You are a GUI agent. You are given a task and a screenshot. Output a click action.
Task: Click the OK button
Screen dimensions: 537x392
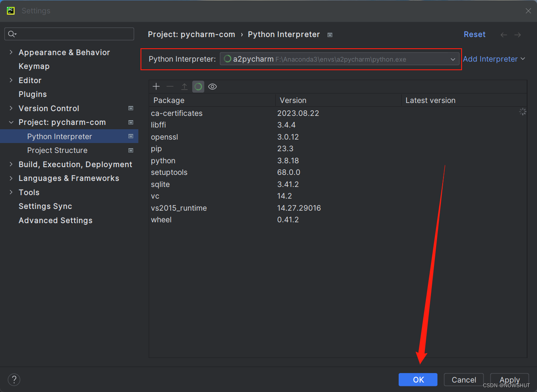418,380
